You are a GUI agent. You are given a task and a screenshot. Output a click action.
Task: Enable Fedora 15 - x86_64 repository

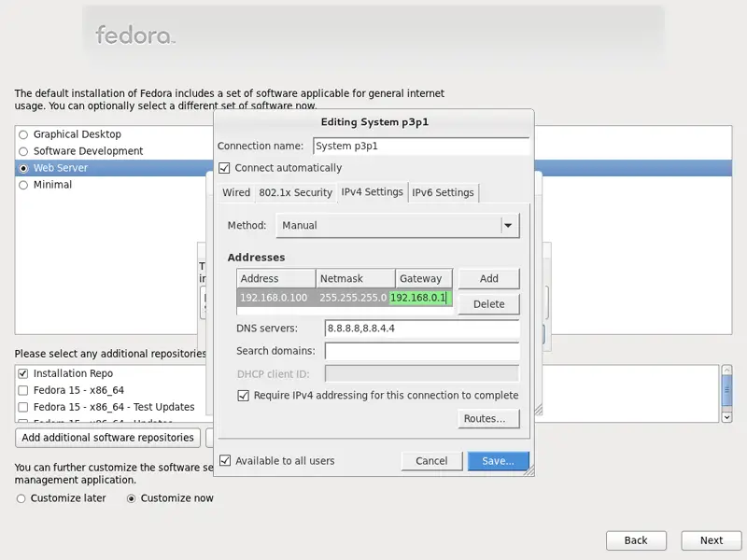point(22,390)
